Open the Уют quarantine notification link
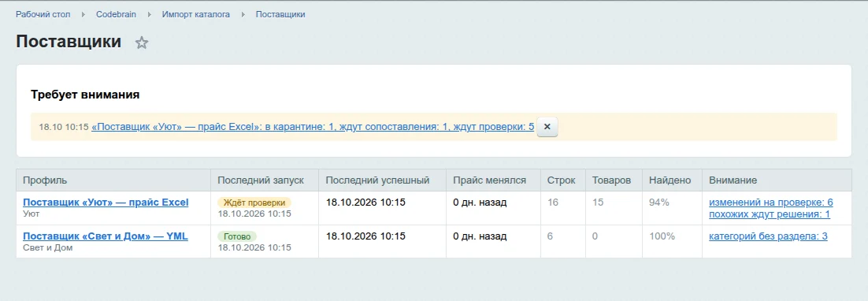 tap(313, 127)
